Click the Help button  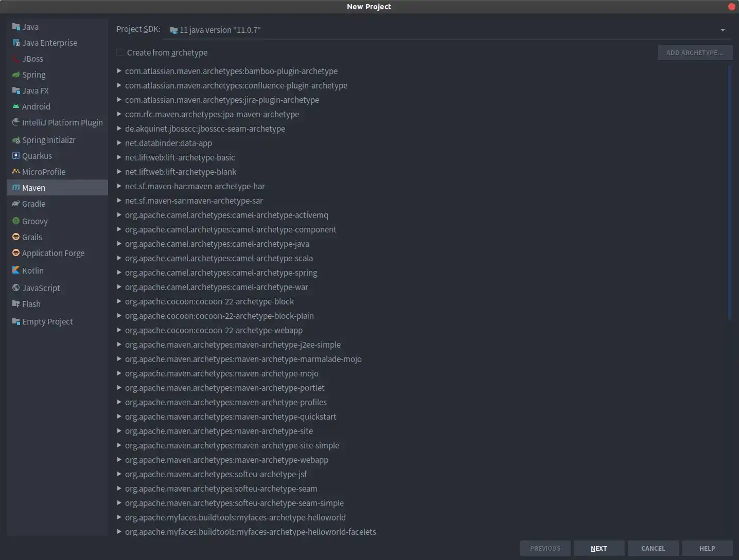[707, 548]
